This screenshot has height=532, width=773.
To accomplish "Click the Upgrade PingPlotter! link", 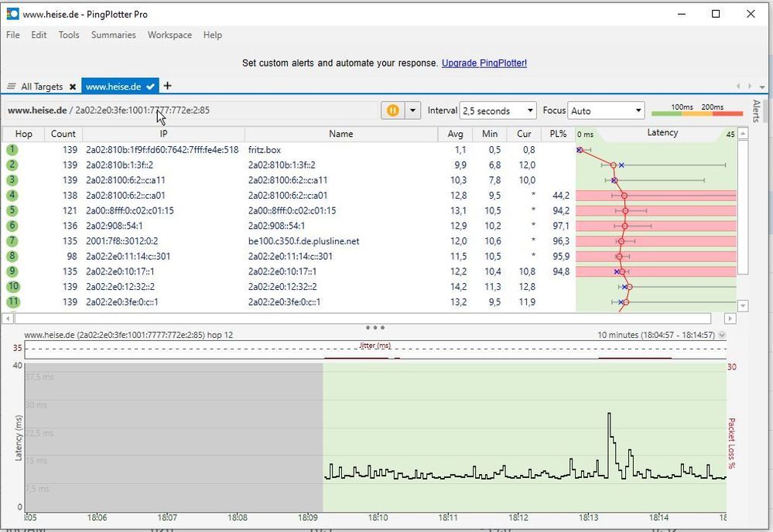I will click(484, 63).
